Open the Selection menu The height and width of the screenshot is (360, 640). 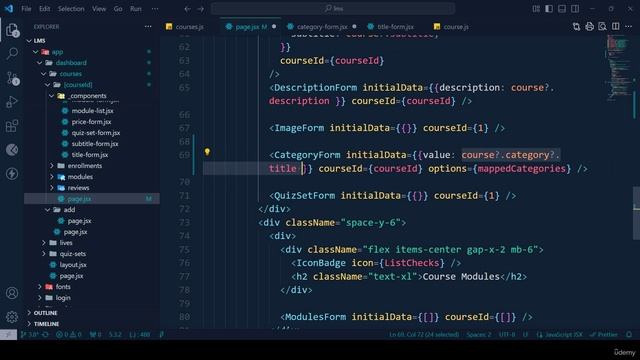[x=71, y=9]
